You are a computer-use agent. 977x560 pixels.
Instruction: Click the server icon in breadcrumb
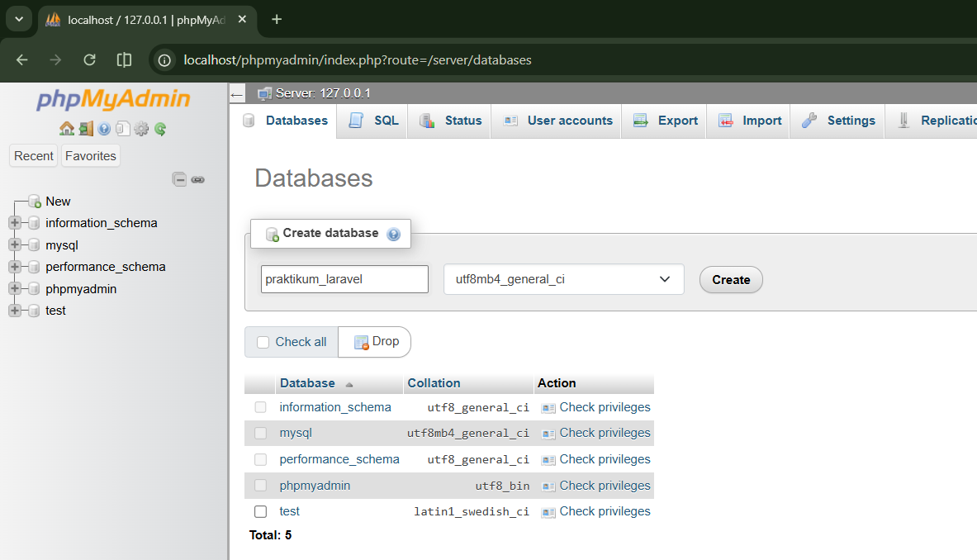(265, 93)
